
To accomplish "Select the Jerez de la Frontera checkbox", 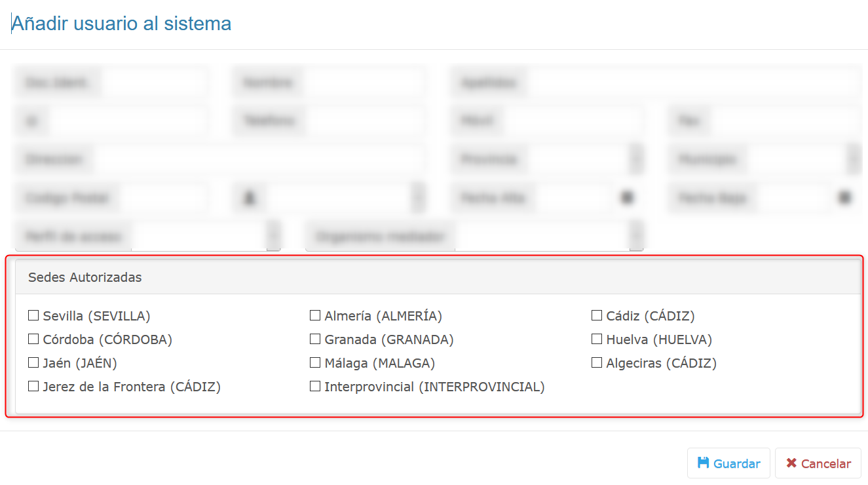I will coord(33,387).
